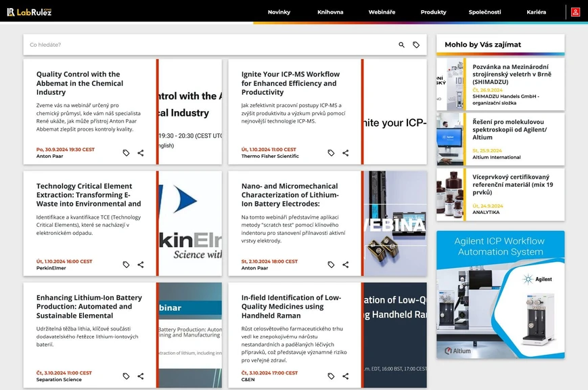This screenshot has height=390, width=588.
Task: Open the Kariéra menu item
Action: tap(537, 12)
